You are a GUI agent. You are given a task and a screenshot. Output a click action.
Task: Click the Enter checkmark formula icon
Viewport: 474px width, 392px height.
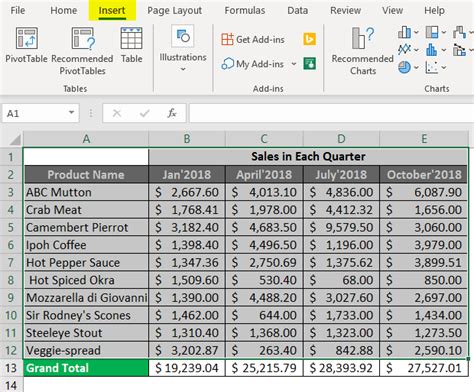(x=144, y=113)
